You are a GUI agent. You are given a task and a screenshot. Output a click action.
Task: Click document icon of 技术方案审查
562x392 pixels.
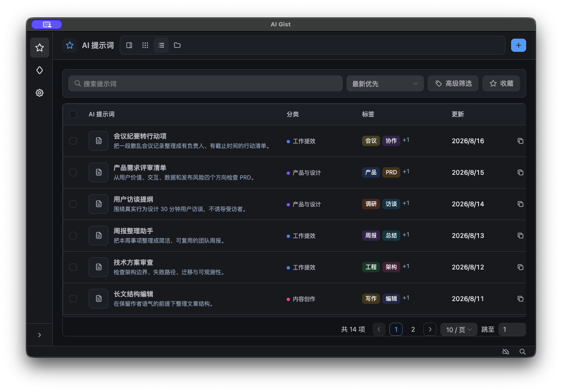99,267
